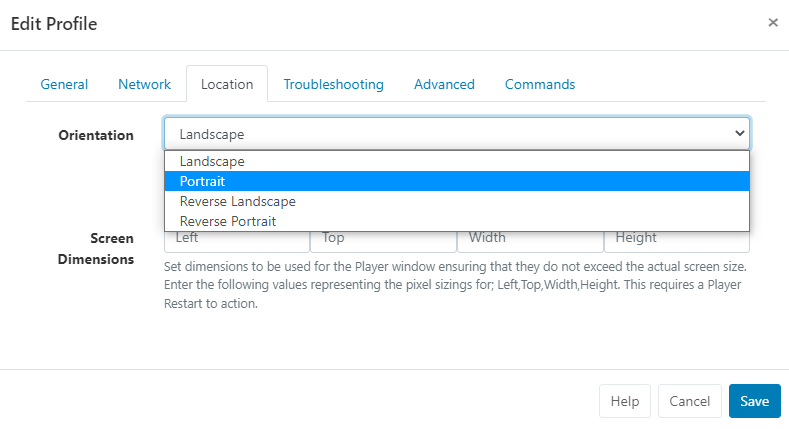Focus the Left screen dimension field
Image resolution: width=789 pixels, height=429 pixels.
[x=237, y=240]
